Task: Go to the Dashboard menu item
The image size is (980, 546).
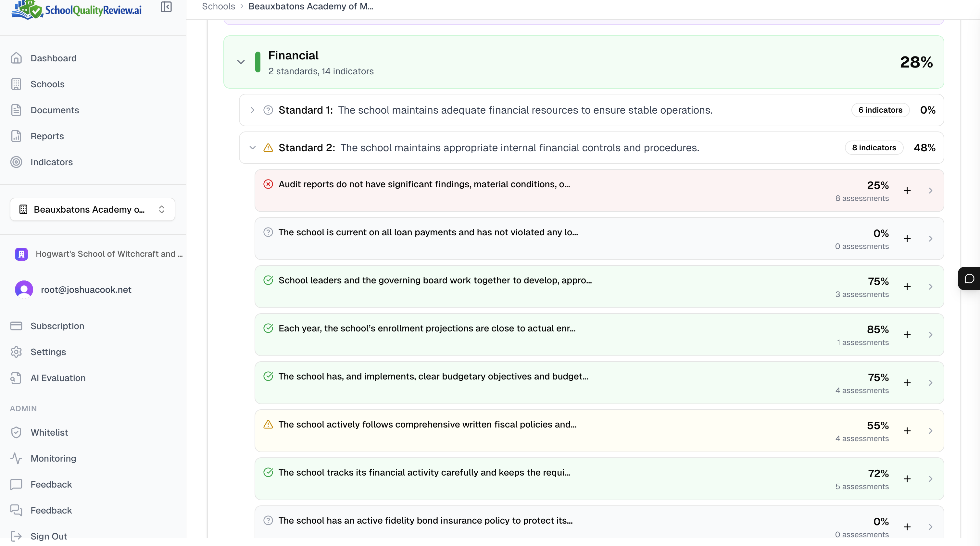Action: pyautogui.click(x=53, y=58)
